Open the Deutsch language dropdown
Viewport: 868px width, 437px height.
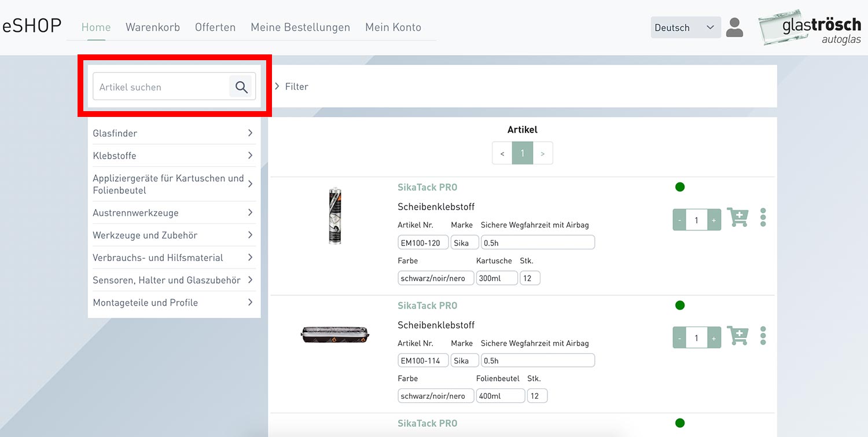686,27
